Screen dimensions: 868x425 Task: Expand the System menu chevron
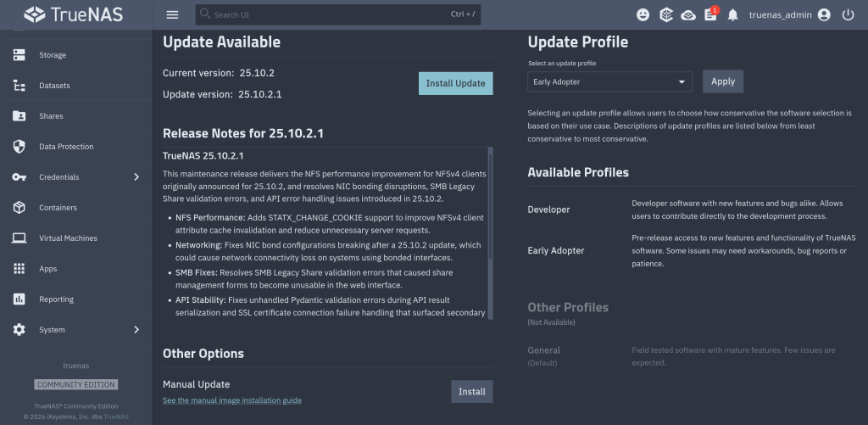136,330
